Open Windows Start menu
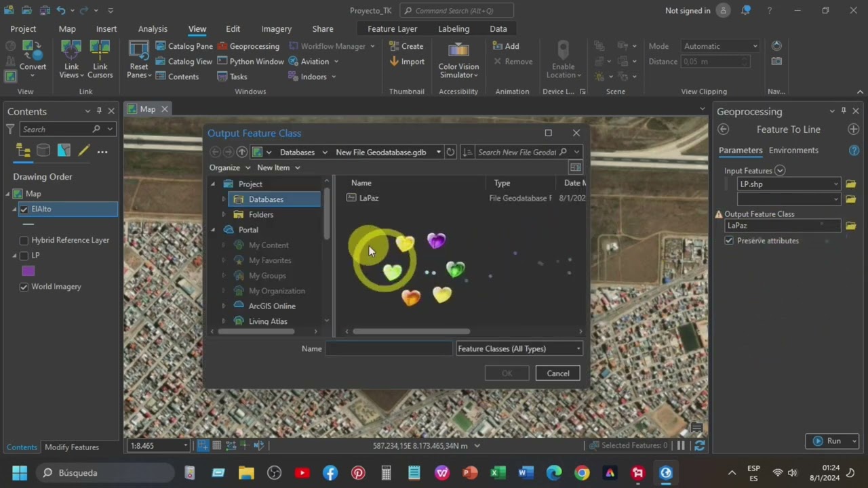This screenshot has width=868, height=488. [20, 473]
